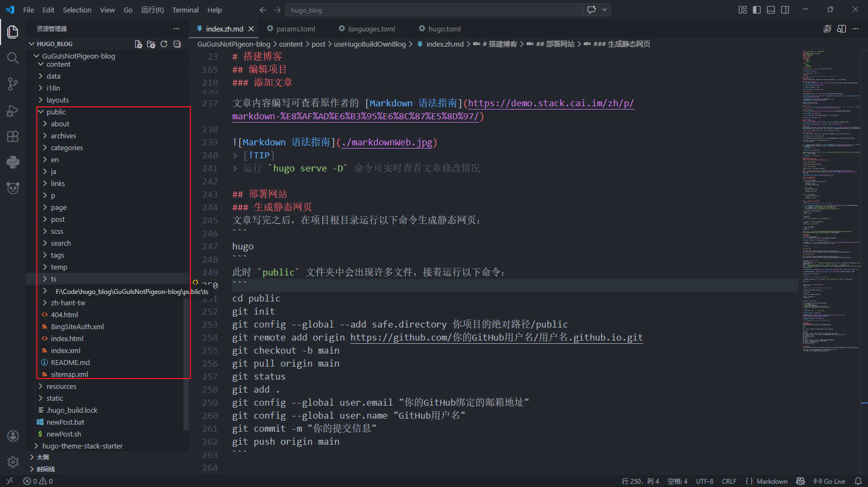The height and width of the screenshot is (487, 868).
Task: Open the demo.stack.cai.im link on line 237
Action: (551, 103)
